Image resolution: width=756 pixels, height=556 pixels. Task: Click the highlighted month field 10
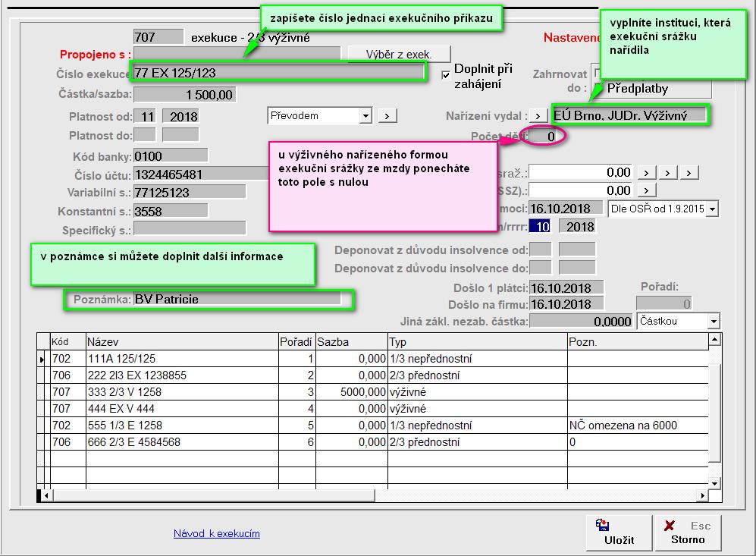tap(540, 227)
